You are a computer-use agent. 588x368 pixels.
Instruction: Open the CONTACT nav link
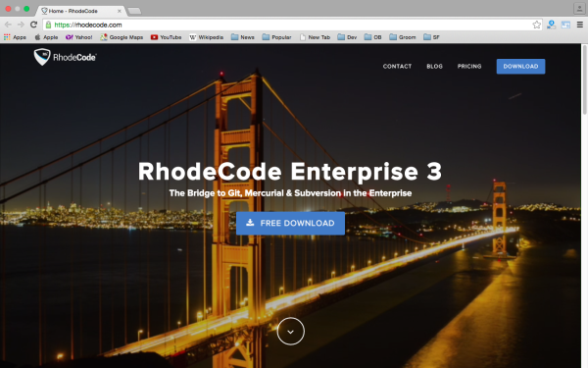[397, 66]
